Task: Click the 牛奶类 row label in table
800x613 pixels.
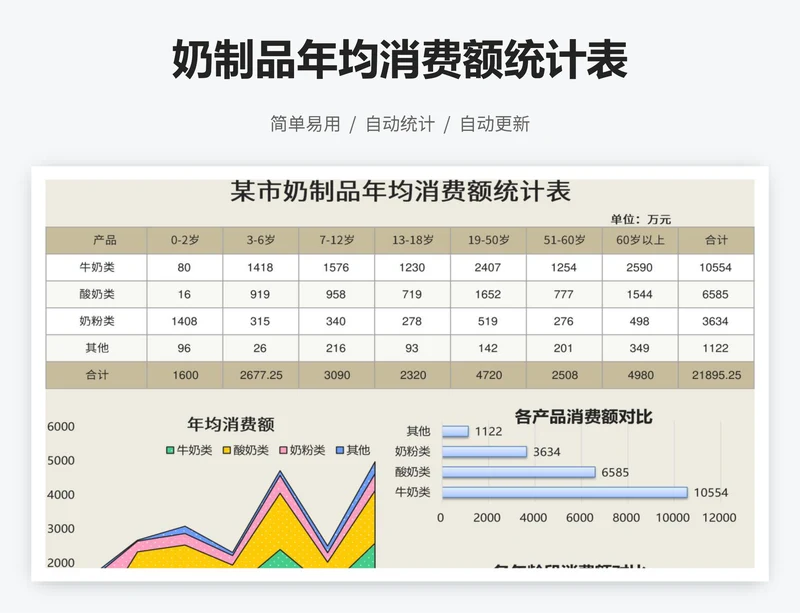Action: click(x=96, y=267)
